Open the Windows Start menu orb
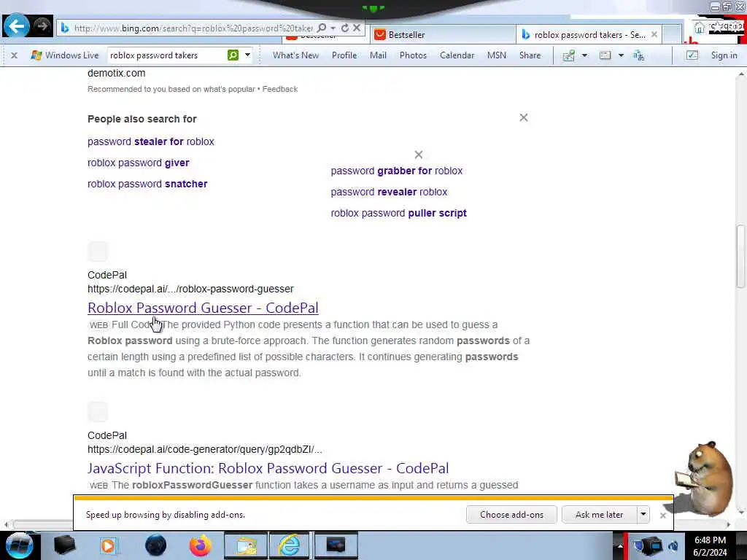 pos(18,545)
